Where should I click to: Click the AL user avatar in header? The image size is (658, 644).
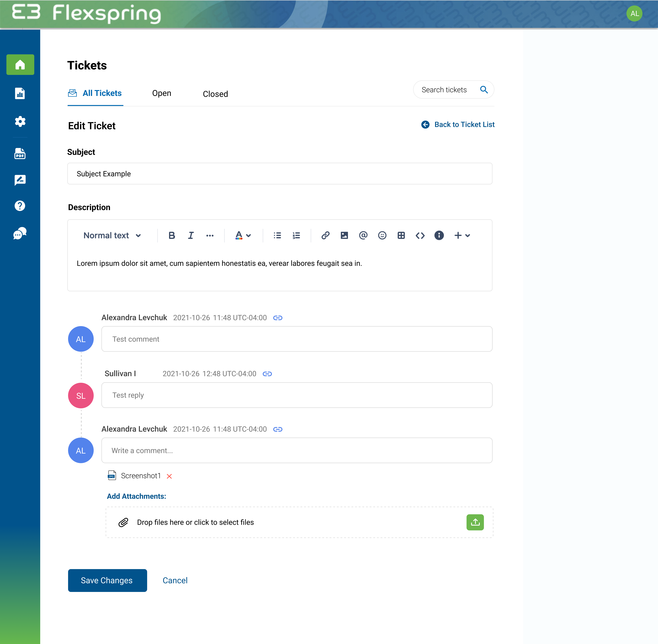(x=634, y=13)
